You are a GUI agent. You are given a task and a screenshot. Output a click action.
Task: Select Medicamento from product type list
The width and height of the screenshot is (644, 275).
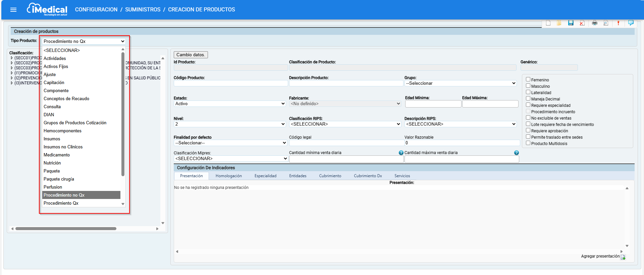click(57, 155)
